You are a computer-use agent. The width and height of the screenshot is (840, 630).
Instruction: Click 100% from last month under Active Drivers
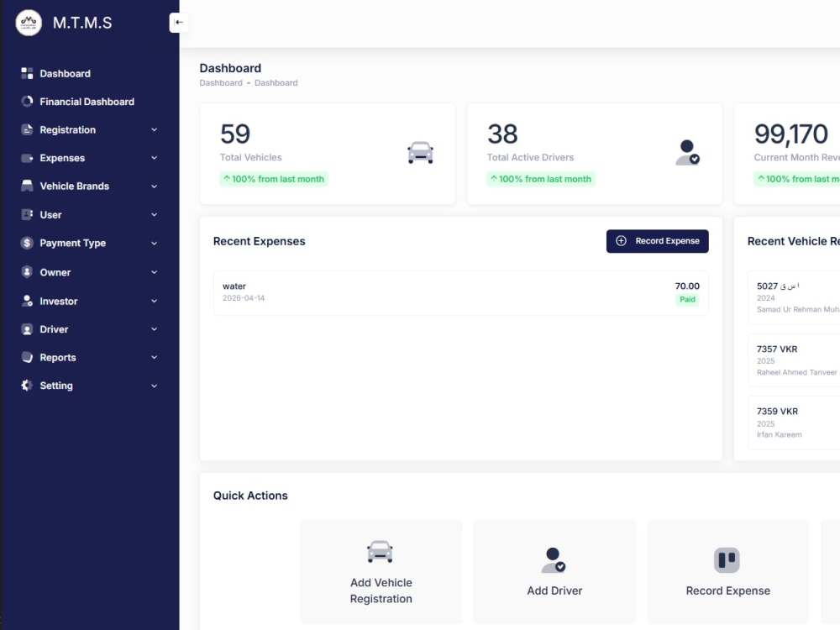coord(541,179)
